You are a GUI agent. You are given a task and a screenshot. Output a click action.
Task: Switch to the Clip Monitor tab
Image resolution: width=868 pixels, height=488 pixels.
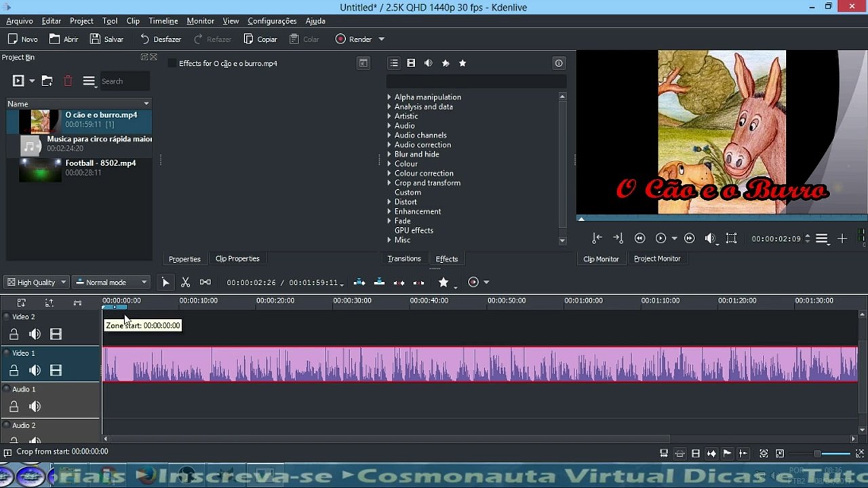pos(601,259)
